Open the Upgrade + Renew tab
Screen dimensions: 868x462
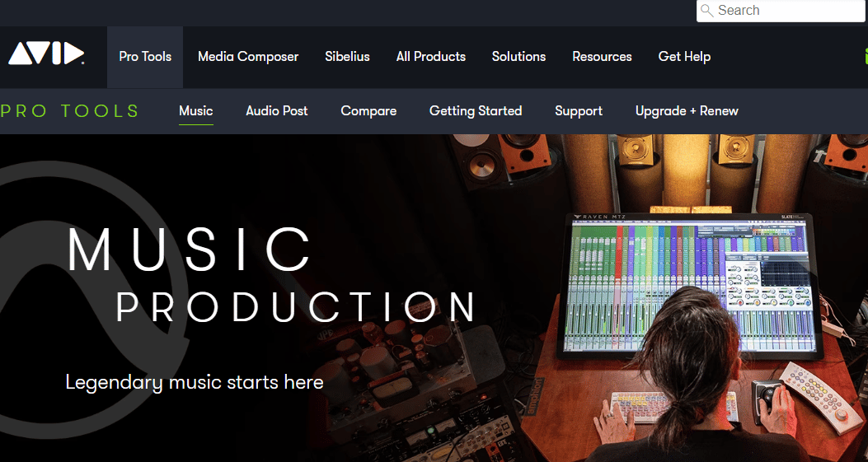click(x=687, y=111)
